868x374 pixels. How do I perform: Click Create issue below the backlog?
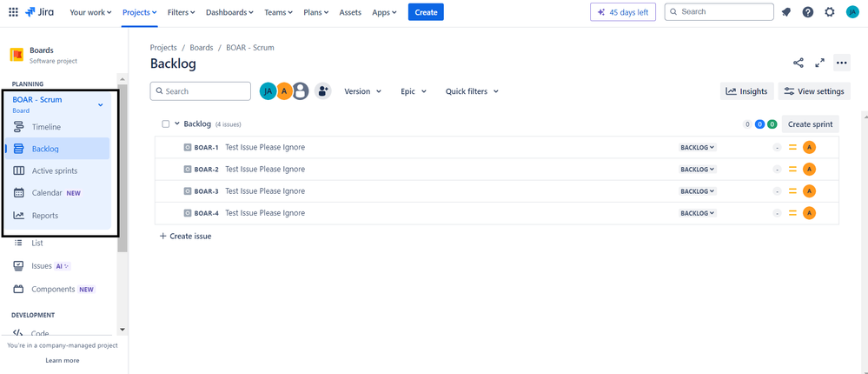tap(185, 236)
